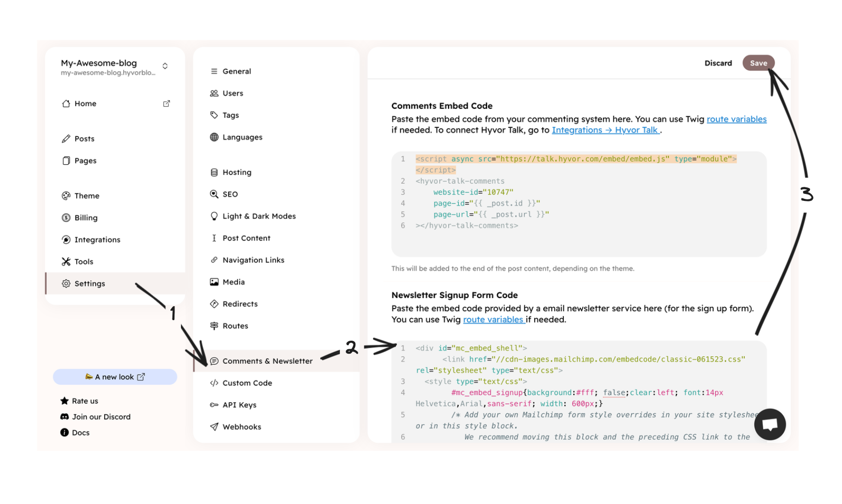Select Comments & Newsletter settings section
Viewport: 842px width, 504px height.
pyautogui.click(x=267, y=361)
